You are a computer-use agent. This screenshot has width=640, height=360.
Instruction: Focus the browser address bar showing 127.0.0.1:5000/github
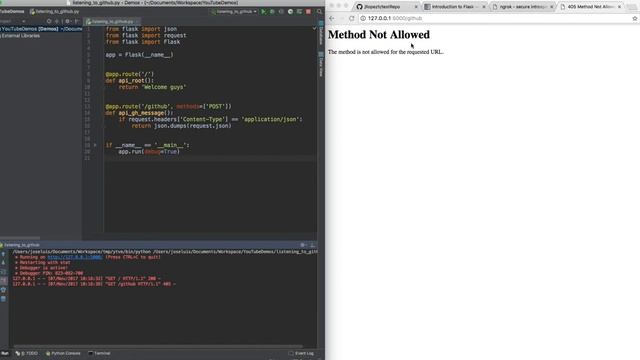498,18
